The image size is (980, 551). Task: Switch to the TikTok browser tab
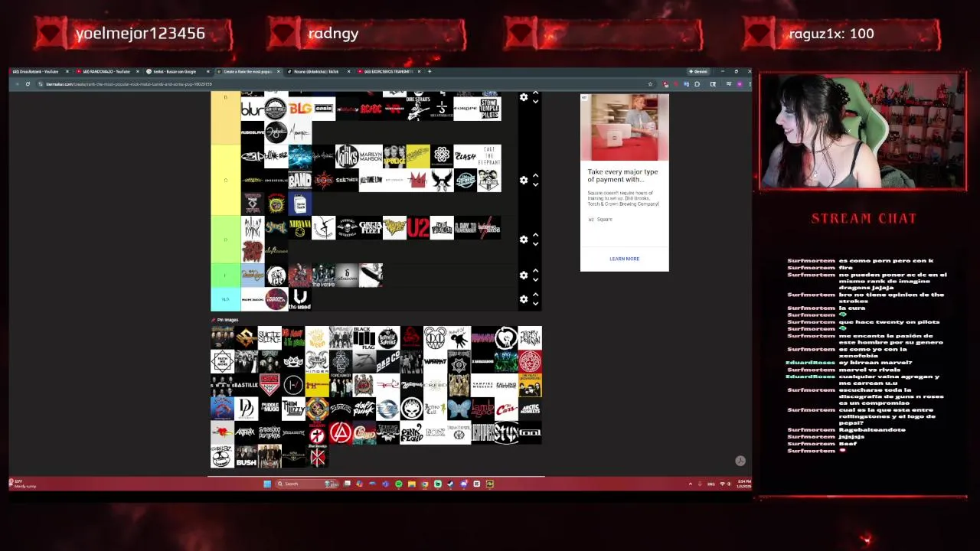pyautogui.click(x=316, y=71)
